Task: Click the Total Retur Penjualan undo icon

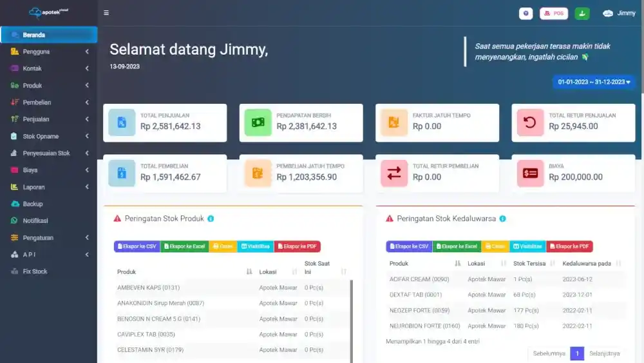Action: [x=530, y=123]
